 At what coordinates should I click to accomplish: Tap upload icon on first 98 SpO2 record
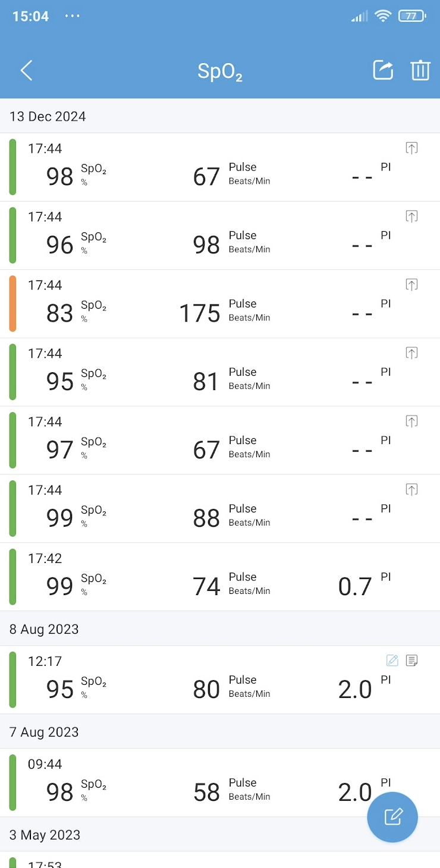click(x=411, y=148)
